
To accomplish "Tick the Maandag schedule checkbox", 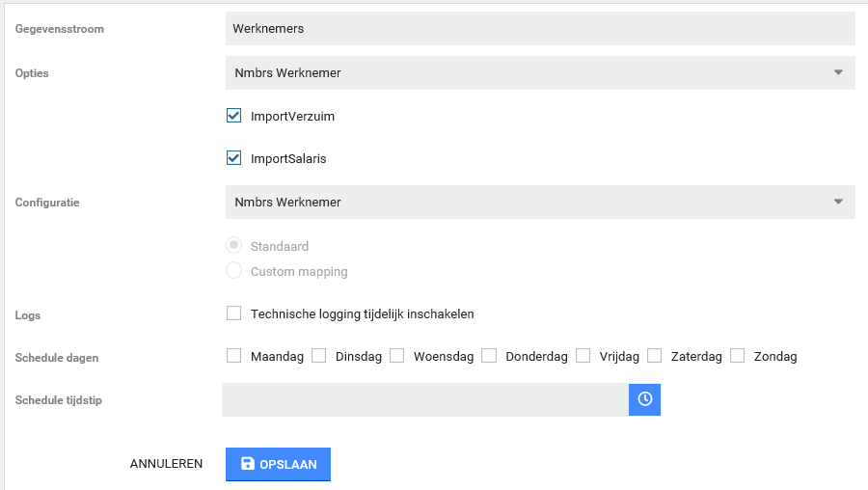I will (x=233, y=356).
